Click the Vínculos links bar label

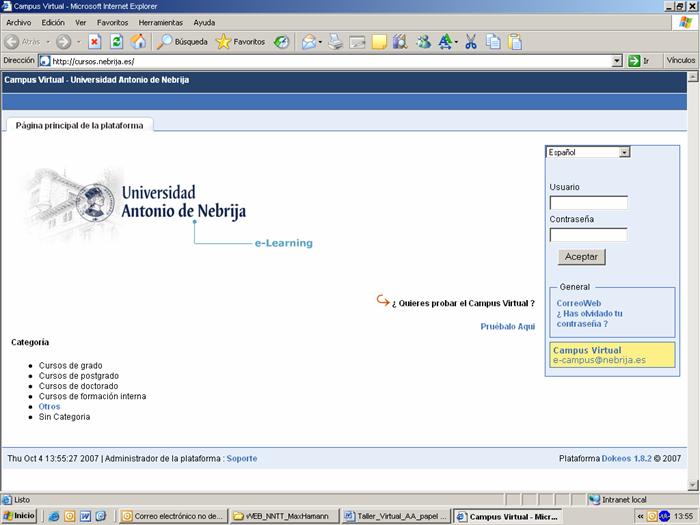(680, 60)
